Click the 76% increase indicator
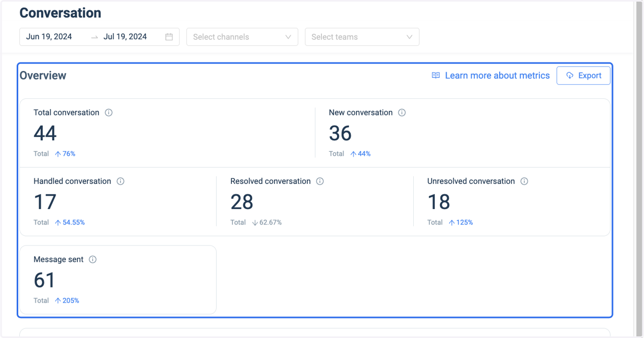This screenshot has height=338, width=644. click(65, 154)
